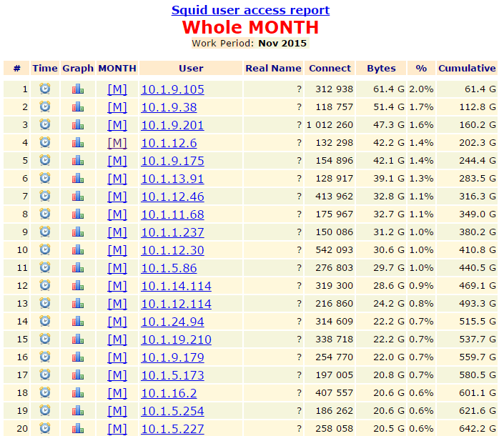Open user 10.1.12.30 details

172,250
